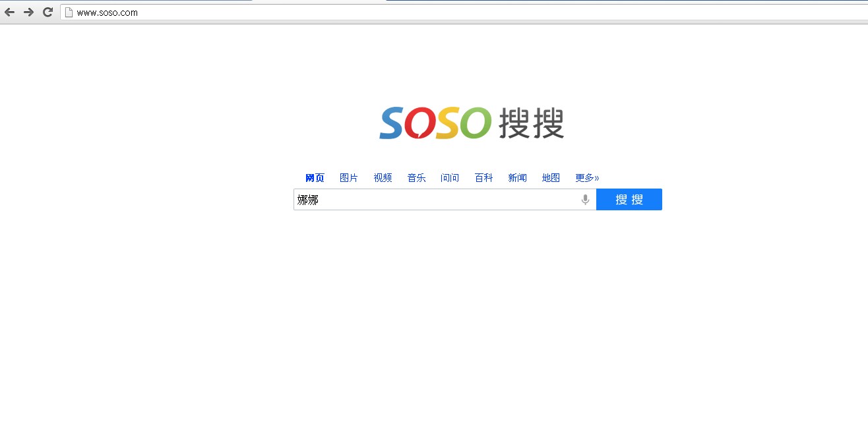Click the SOSO 搜搜 logo
The height and width of the screenshot is (445, 868).
click(x=472, y=123)
